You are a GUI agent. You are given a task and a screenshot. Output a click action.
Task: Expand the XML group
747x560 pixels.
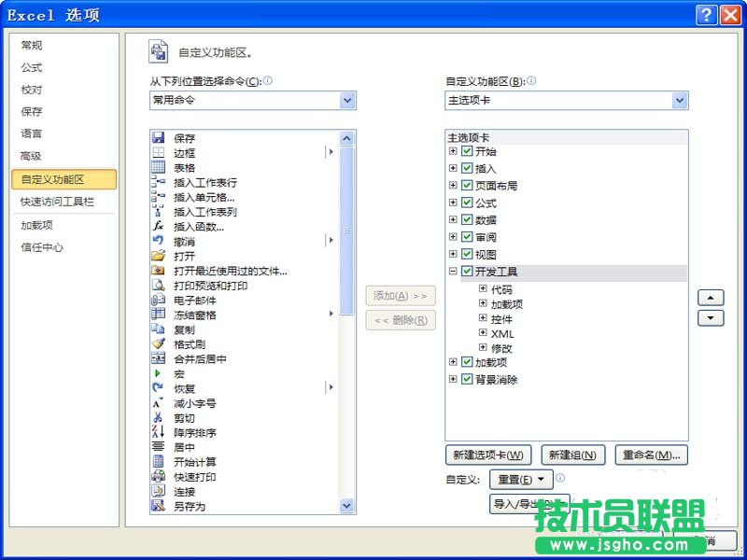coord(483,333)
